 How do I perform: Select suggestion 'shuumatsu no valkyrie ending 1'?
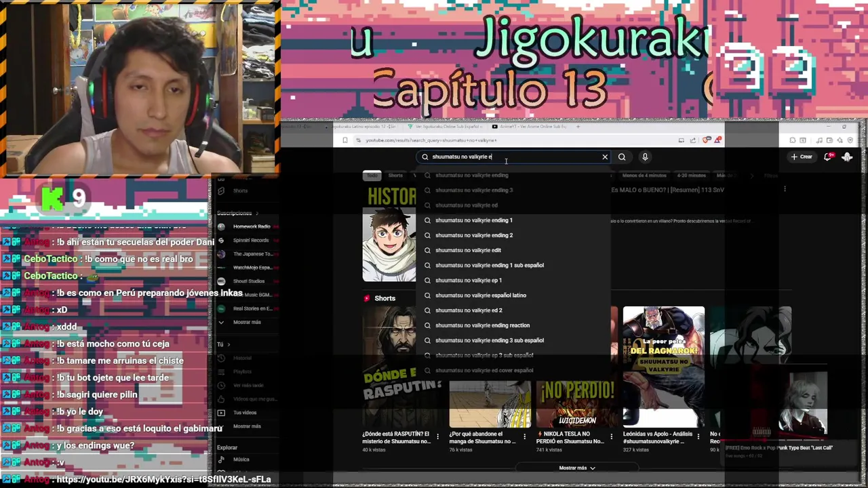(514, 220)
